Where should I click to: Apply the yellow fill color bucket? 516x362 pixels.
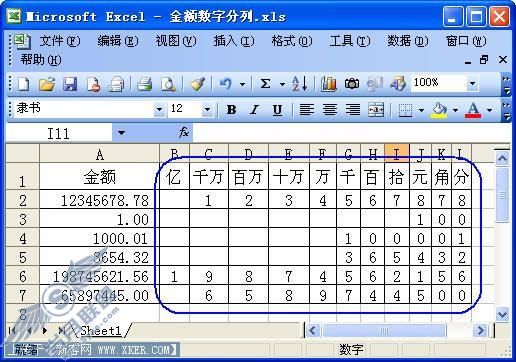coord(439,110)
